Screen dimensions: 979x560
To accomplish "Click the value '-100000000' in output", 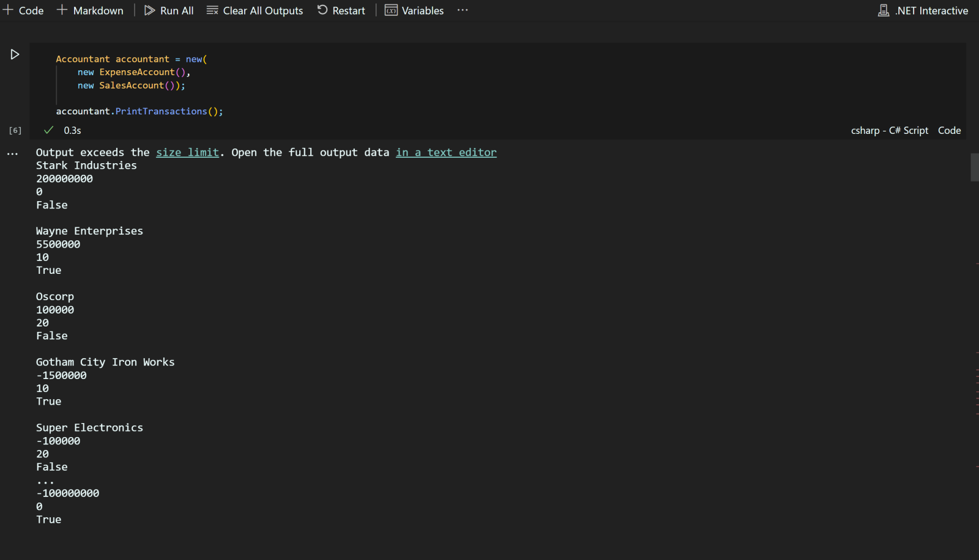I will [67, 493].
